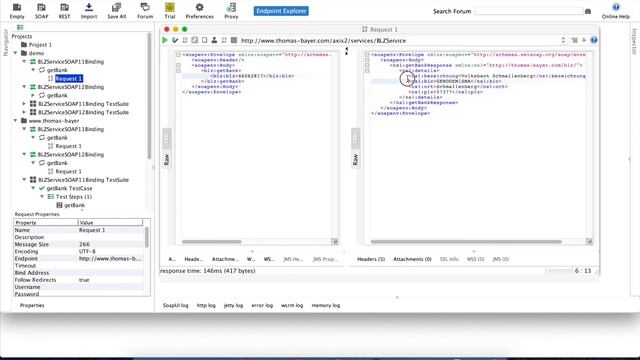Image resolution: width=640 pixels, height=360 pixels.
Task: Collapse the getBank TestCase node
Action: 33,188
